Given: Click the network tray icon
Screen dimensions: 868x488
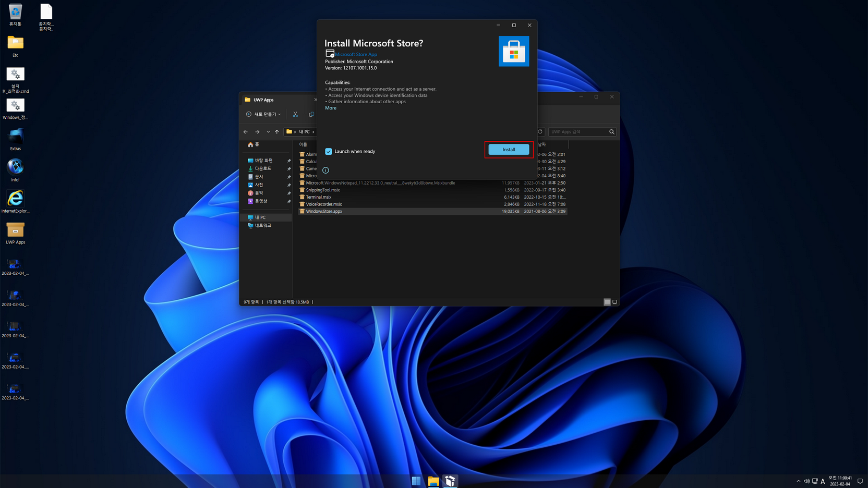Looking at the screenshot, I should click(x=815, y=481).
